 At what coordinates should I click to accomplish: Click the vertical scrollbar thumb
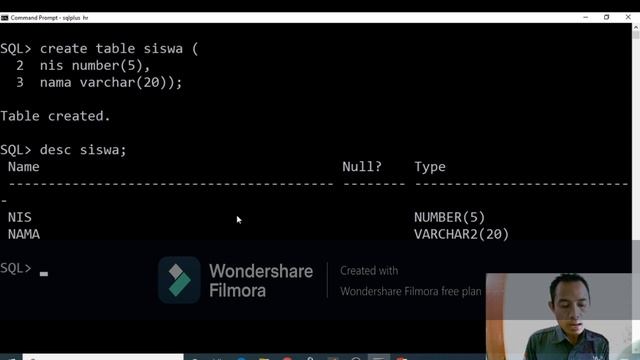click(636, 35)
